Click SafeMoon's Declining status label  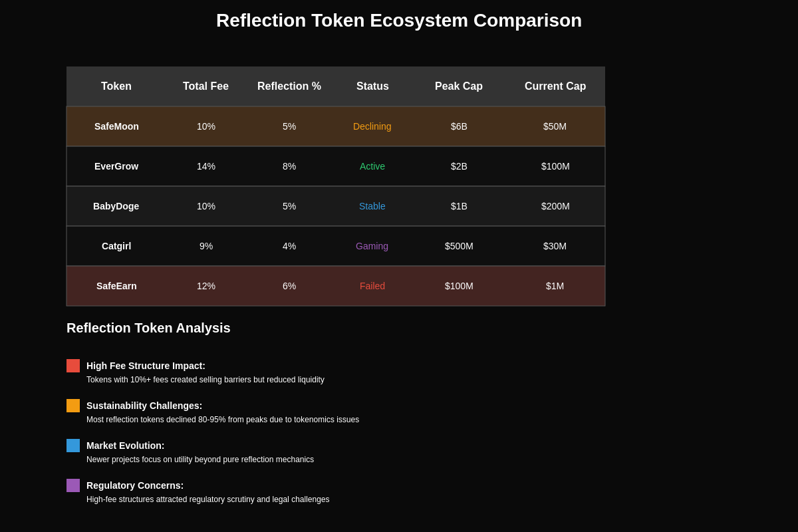coord(372,126)
